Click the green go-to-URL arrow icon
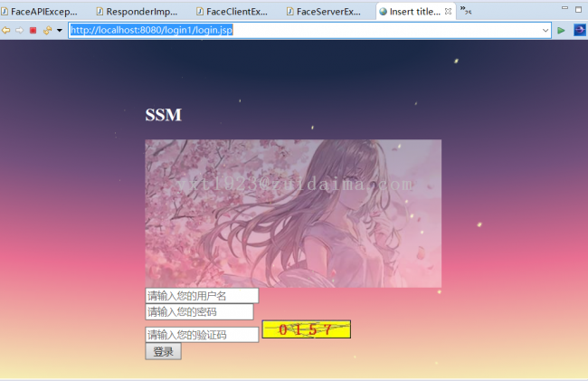Viewport: 588px width, 381px height. pyautogui.click(x=561, y=30)
